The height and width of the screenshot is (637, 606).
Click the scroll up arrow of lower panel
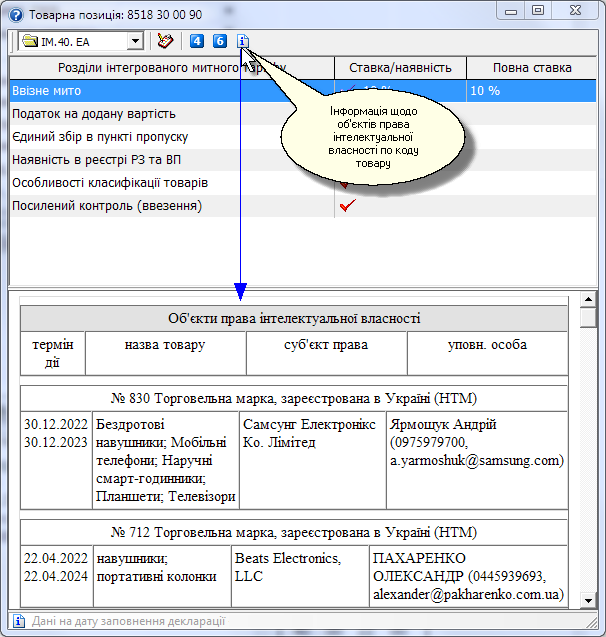click(x=588, y=299)
